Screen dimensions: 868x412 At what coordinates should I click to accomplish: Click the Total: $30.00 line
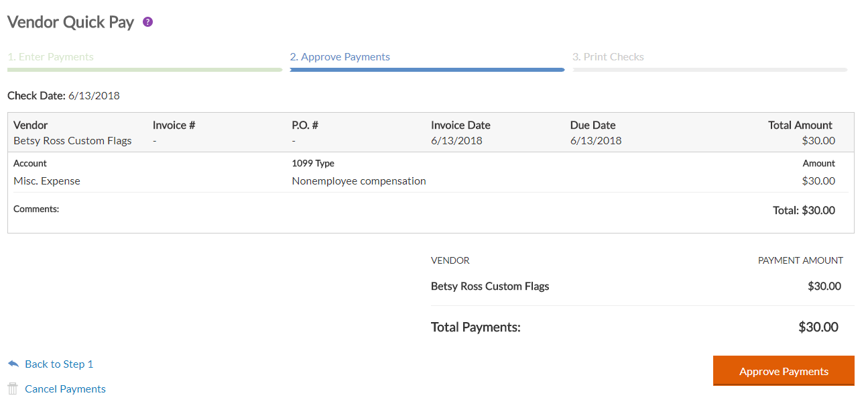[x=804, y=210]
